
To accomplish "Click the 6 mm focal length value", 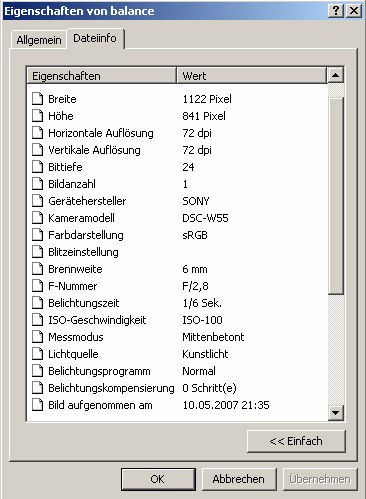I will click(195, 269).
